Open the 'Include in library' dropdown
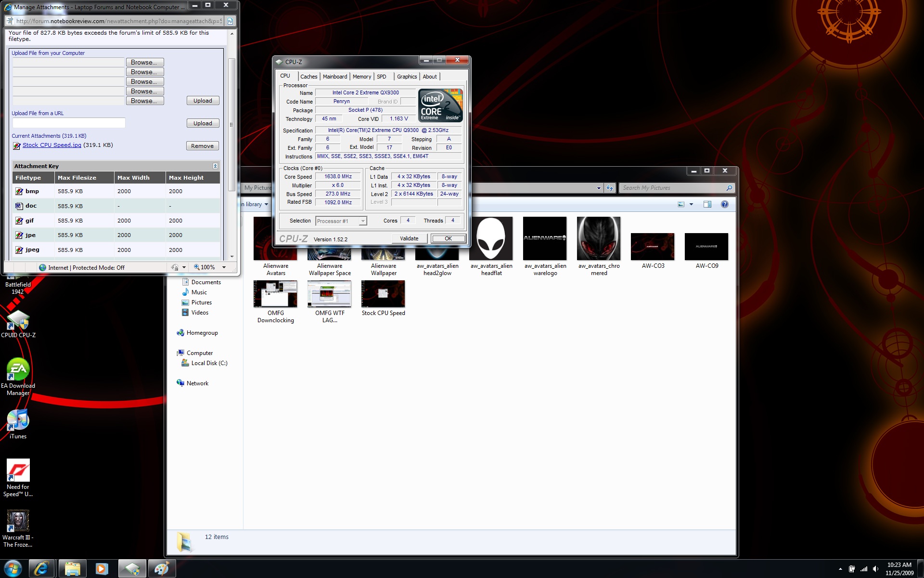Image resolution: width=924 pixels, height=578 pixels. (254, 204)
